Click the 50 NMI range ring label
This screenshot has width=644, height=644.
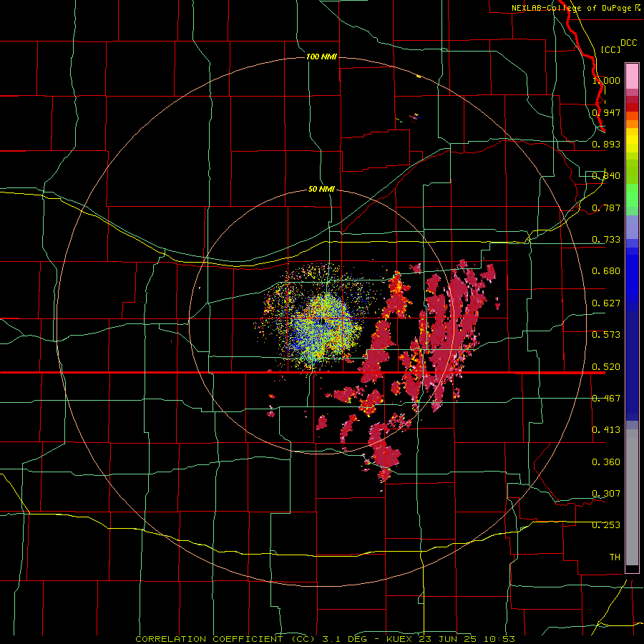pos(321,189)
